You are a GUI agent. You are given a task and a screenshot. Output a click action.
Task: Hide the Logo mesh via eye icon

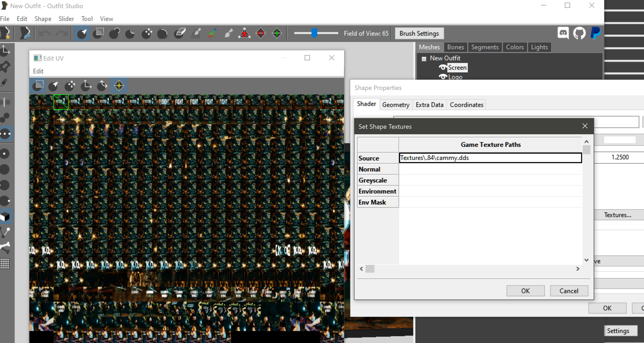443,77
